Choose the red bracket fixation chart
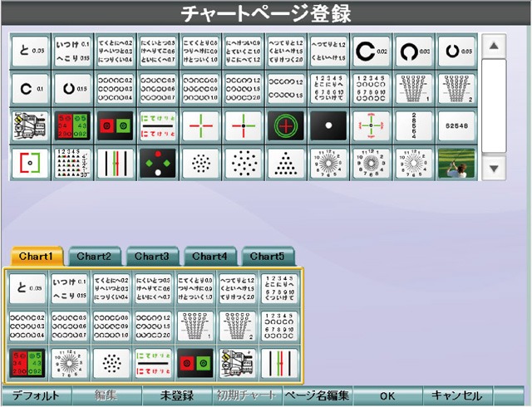Image resolution: width=532 pixels, height=407 pixels. click(30, 163)
